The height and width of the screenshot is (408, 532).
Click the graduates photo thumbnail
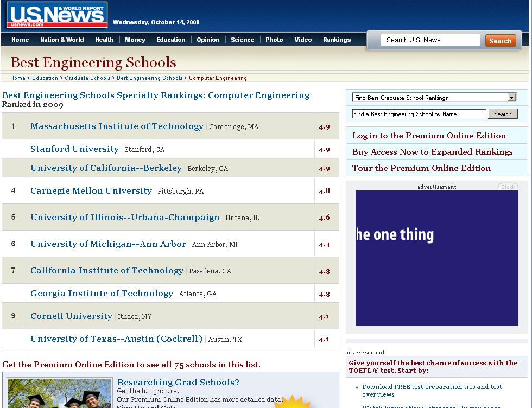[60, 393]
